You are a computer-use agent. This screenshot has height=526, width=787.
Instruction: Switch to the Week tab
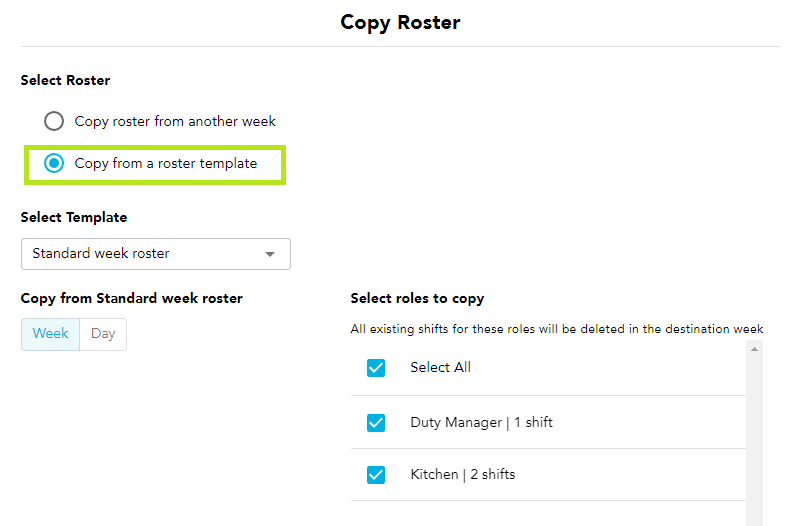pyautogui.click(x=50, y=334)
